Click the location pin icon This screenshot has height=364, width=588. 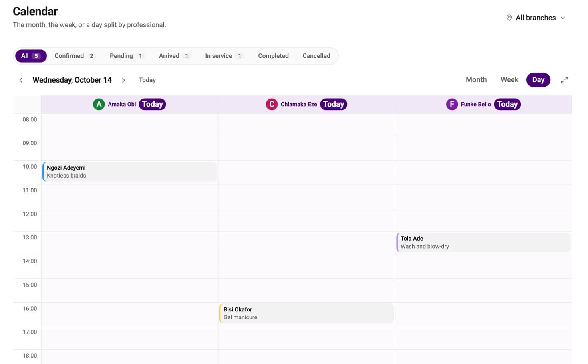pos(509,18)
